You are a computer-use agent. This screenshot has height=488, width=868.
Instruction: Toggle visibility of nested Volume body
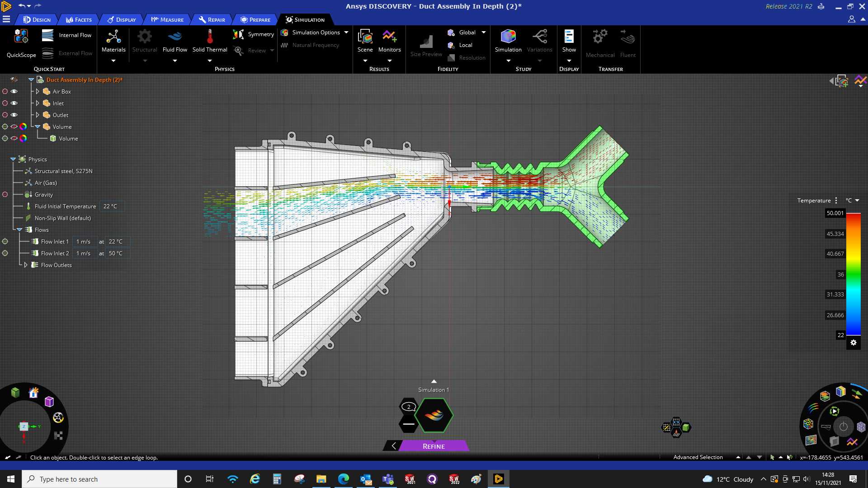14,138
